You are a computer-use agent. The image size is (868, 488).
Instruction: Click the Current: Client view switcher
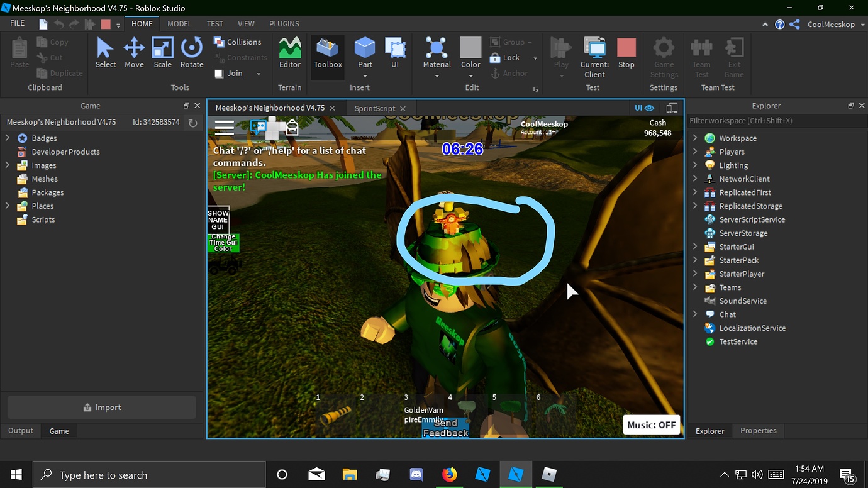coord(594,57)
